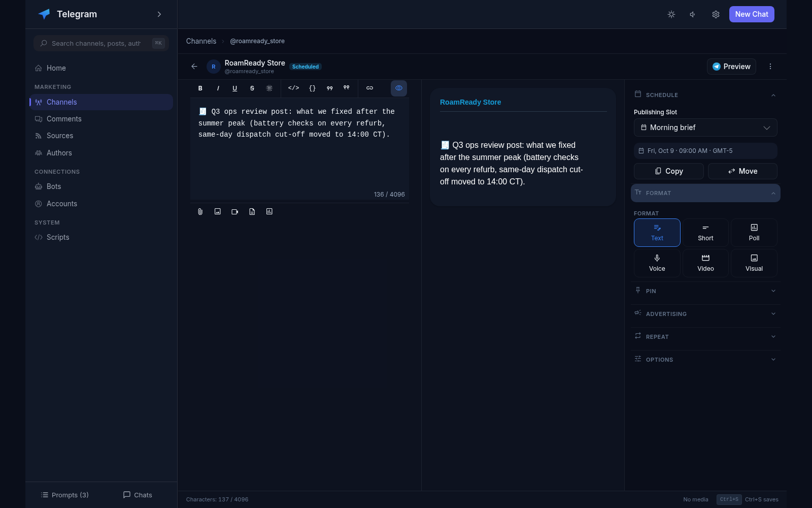
Task: Expand the Pin section
Action: 705,291
